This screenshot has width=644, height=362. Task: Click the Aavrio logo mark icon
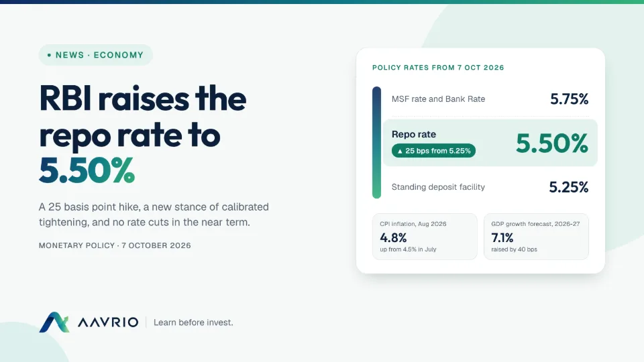(54, 322)
